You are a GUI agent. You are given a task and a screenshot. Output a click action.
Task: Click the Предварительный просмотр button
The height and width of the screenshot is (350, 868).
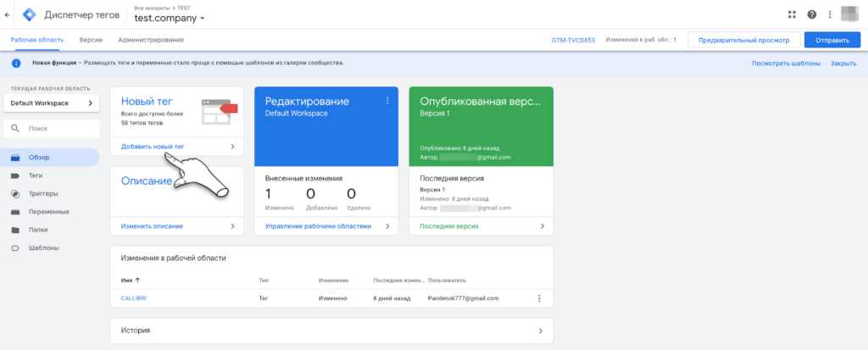739,40
